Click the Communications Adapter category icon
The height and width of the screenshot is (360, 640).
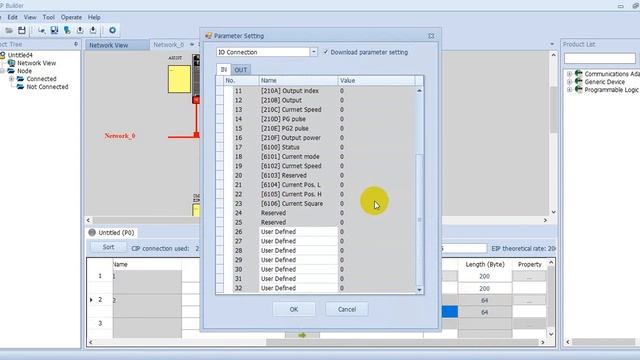pyautogui.click(x=578, y=73)
